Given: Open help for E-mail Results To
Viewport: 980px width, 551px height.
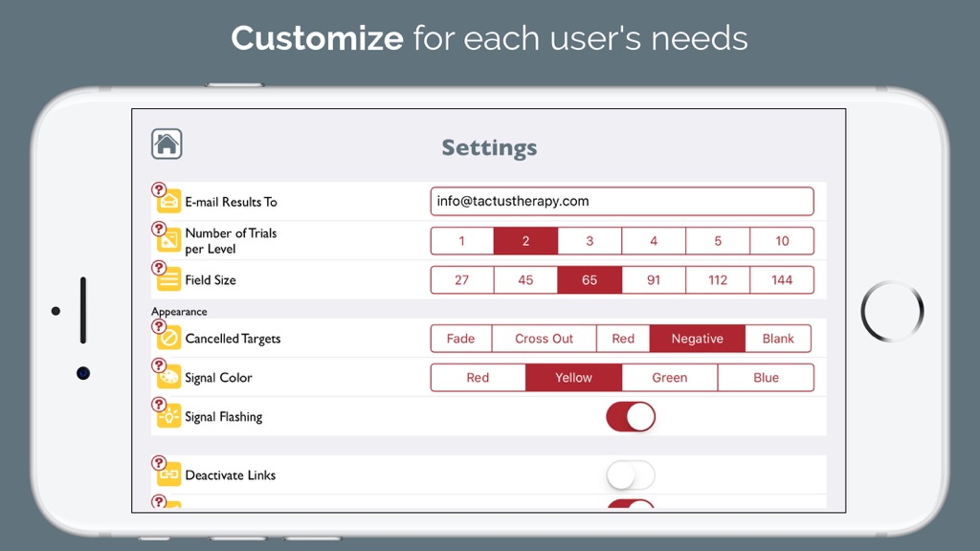Looking at the screenshot, I should pos(159,189).
